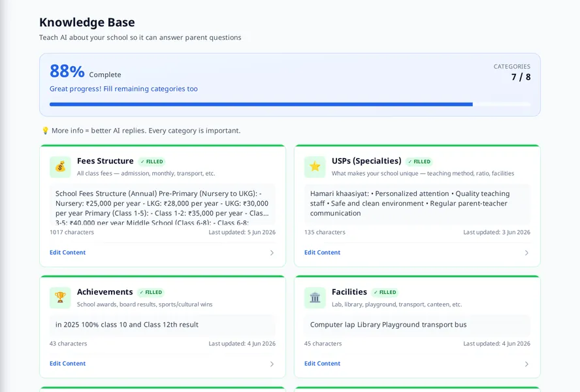Click 'Last updated: 5 Jun 2026' text

[x=242, y=232]
